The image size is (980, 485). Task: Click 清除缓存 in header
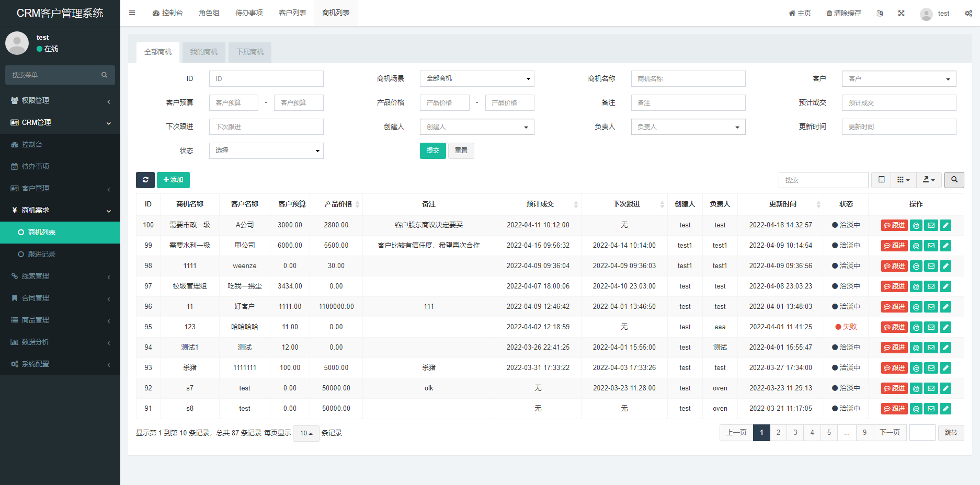coord(844,14)
